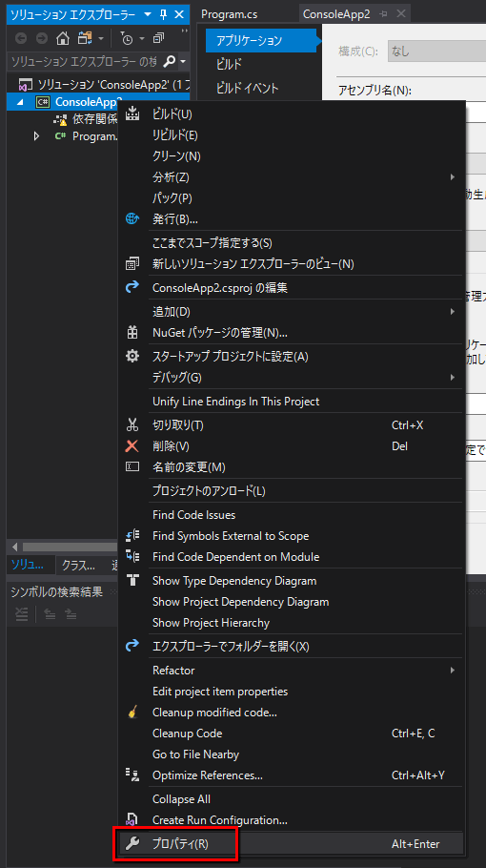Click the Create Run Configuration icon
This screenshot has height=868, width=486.
(x=132, y=820)
